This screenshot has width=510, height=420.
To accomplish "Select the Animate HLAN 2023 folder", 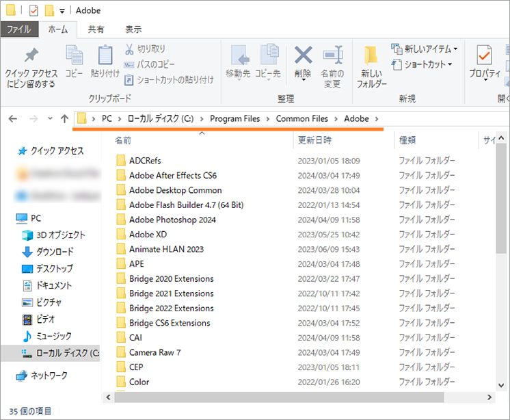I will pyautogui.click(x=166, y=249).
